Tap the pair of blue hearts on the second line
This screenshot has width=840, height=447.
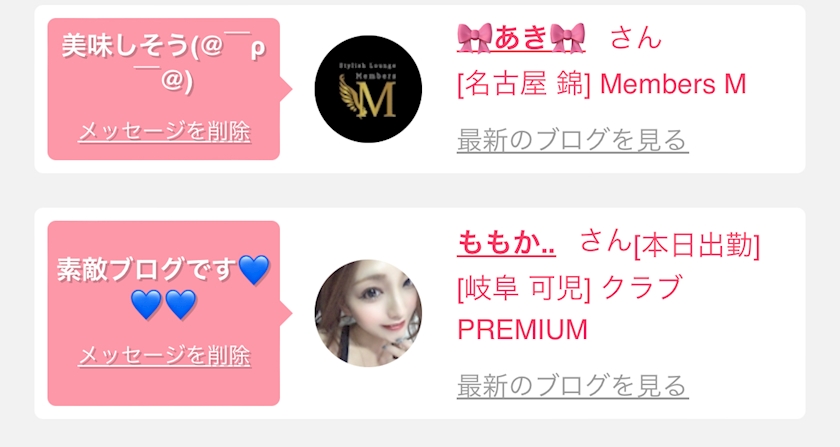[x=164, y=304]
